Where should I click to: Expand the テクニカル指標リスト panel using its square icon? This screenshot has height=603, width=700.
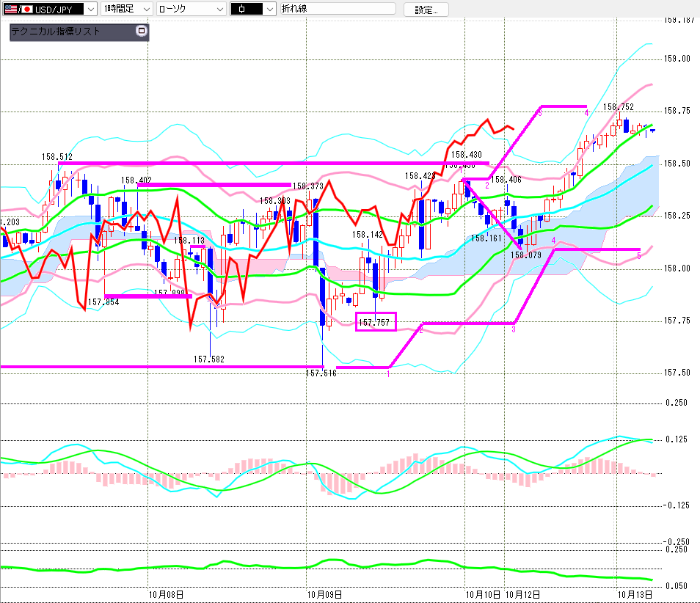(x=142, y=31)
